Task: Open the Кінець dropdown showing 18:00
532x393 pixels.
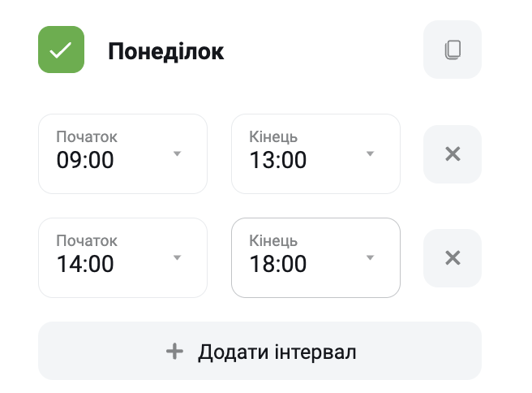Action: (x=316, y=258)
